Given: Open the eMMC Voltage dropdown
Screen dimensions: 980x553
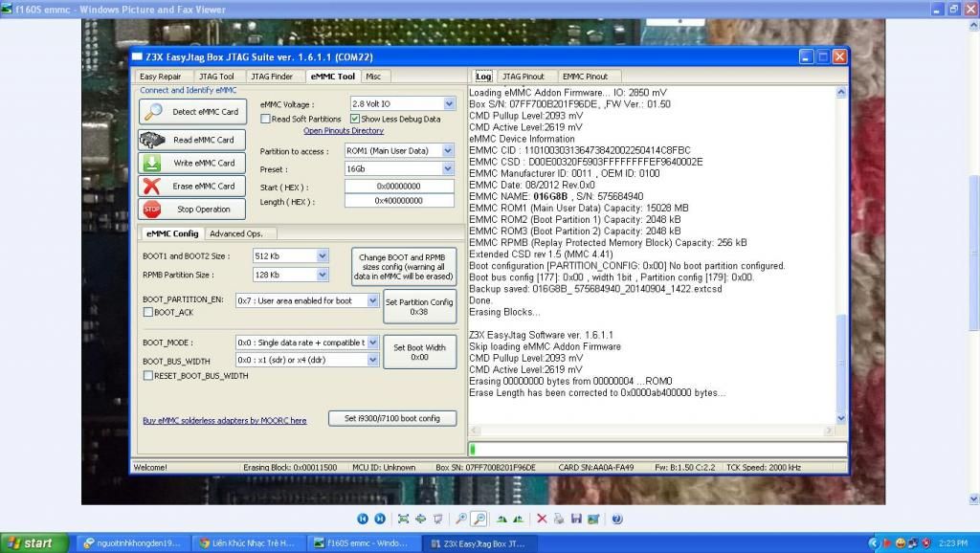Looking at the screenshot, I should click(x=449, y=103).
